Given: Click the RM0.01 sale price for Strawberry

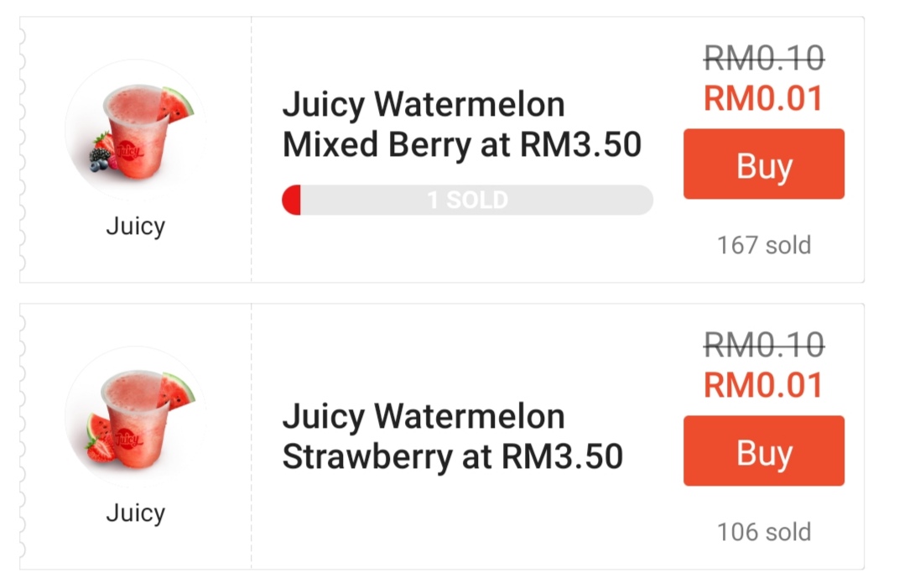Looking at the screenshot, I should (763, 385).
